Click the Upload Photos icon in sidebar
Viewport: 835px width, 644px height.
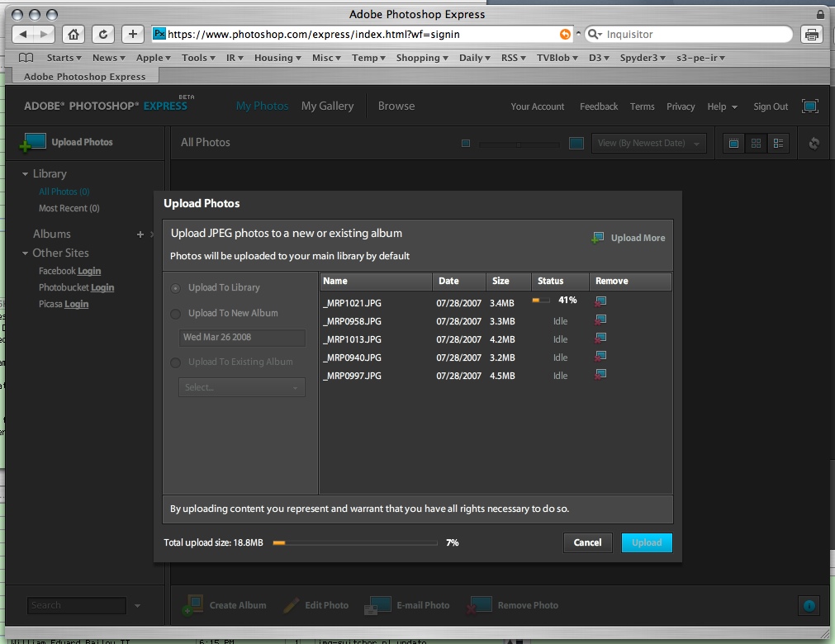tap(34, 142)
